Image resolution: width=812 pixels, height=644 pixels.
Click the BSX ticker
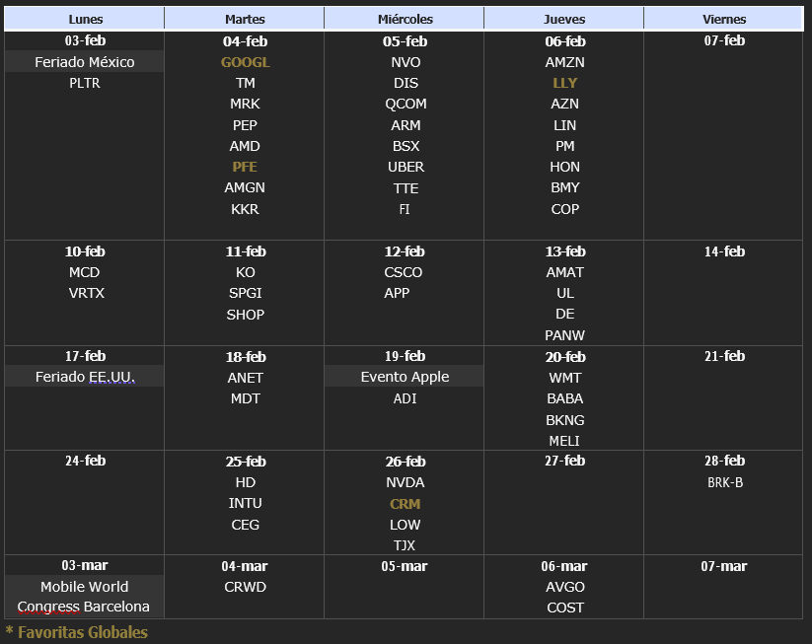click(406, 146)
